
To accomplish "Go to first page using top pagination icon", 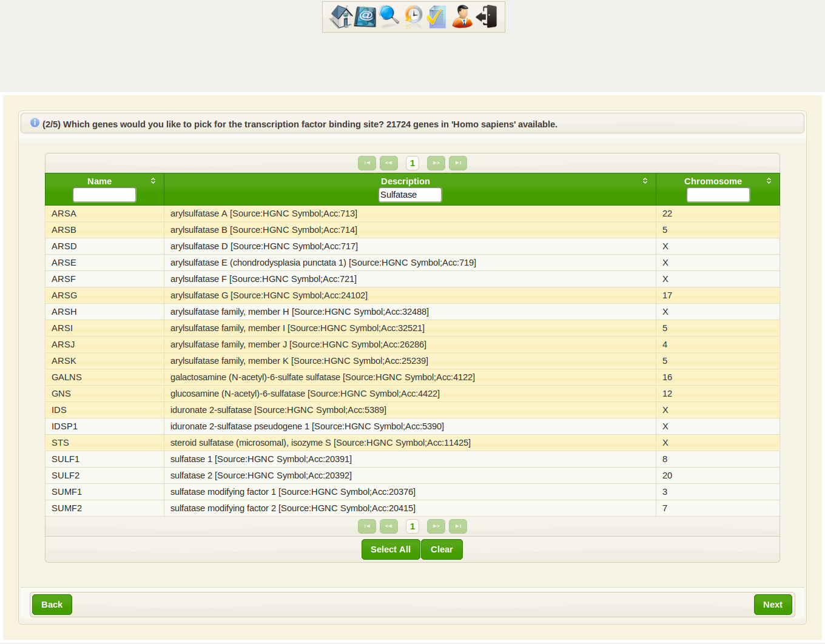I will pos(366,163).
